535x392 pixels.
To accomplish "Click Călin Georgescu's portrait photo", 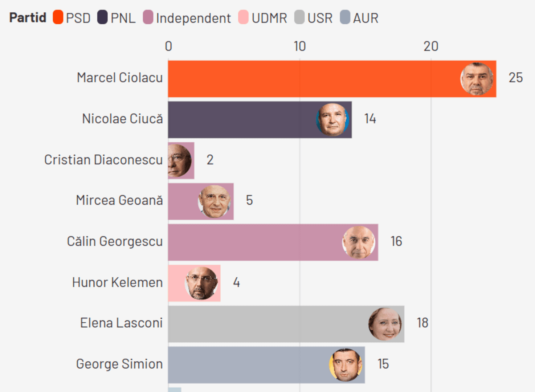I will (359, 242).
